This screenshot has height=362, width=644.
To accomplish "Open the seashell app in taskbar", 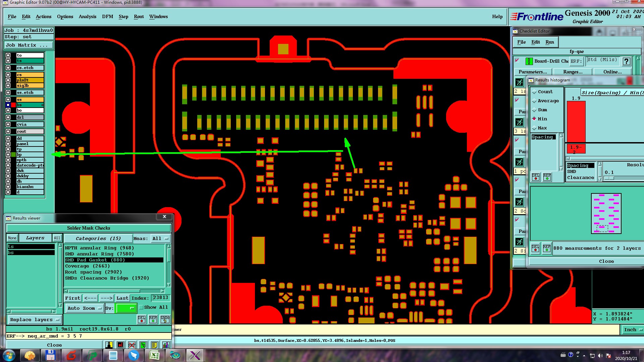I will click(30, 355).
